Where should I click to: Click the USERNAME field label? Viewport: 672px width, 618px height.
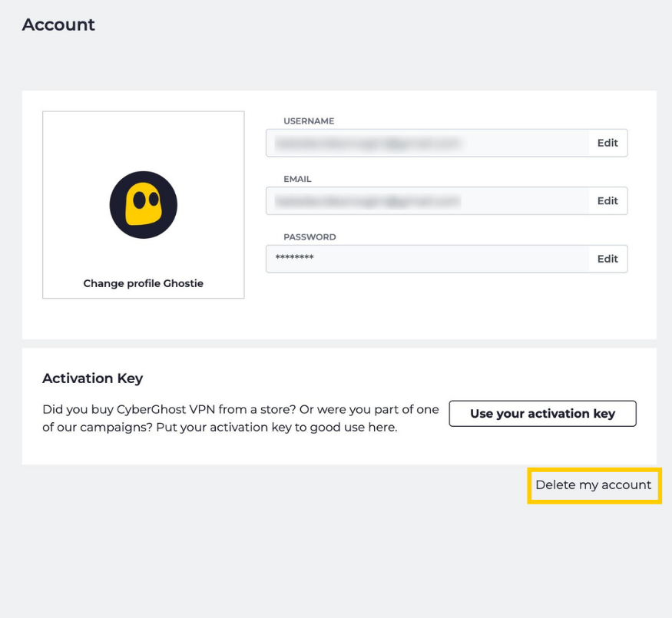pyautogui.click(x=309, y=121)
